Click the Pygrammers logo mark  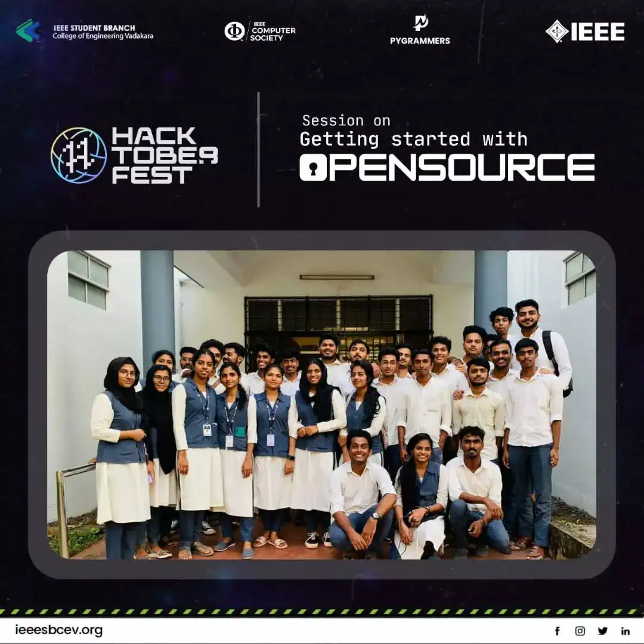[420, 23]
